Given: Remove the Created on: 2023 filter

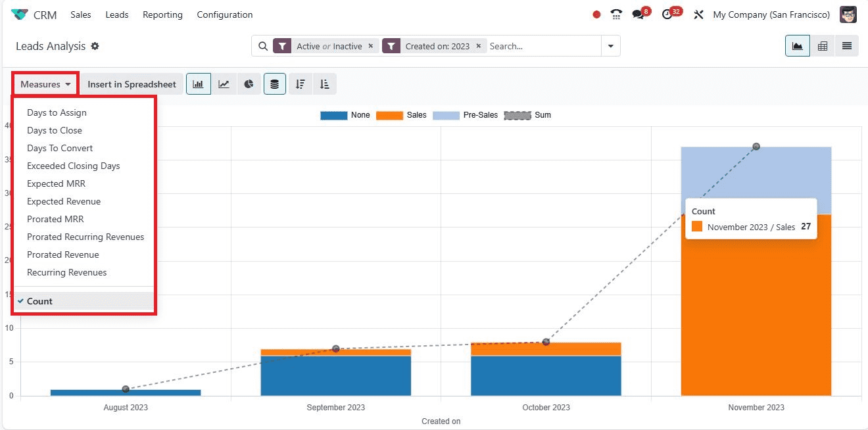Looking at the screenshot, I should click(478, 46).
